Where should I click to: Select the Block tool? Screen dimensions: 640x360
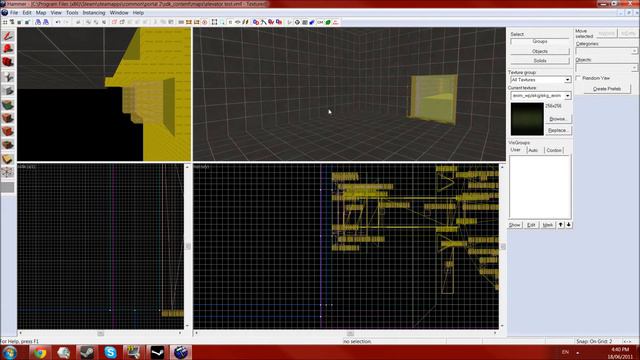[x=8, y=91]
